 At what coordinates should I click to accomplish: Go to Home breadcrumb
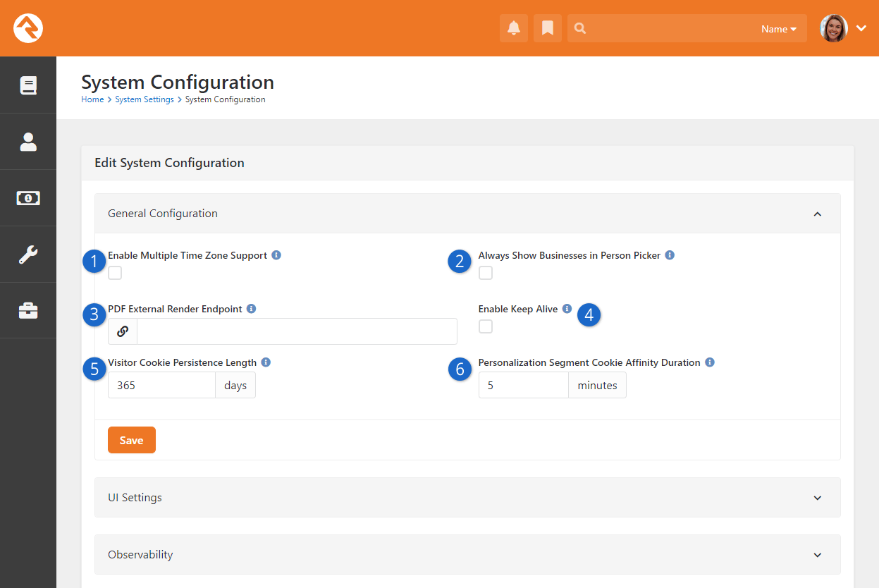pos(92,99)
